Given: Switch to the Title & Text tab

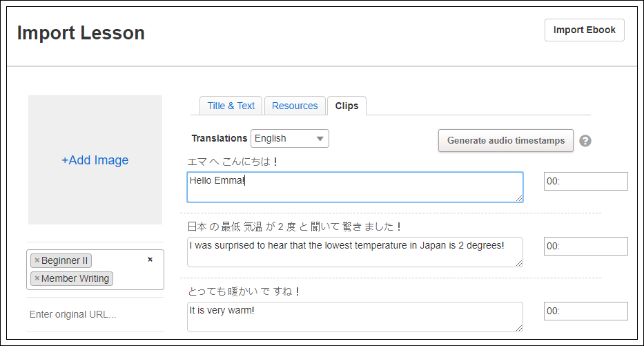Looking at the screenshot, I should 231,106.
